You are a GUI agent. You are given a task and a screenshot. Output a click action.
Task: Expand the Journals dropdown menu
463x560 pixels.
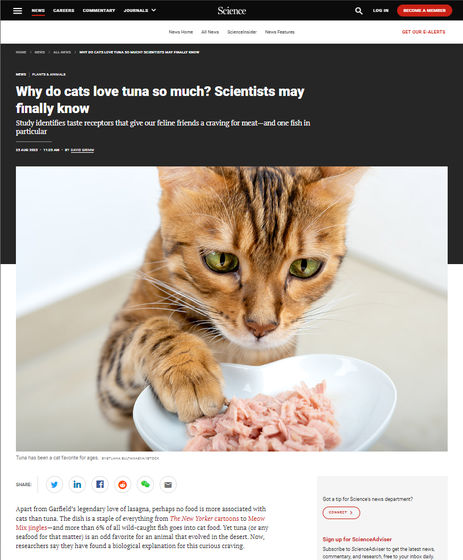[x=140, y=10]
